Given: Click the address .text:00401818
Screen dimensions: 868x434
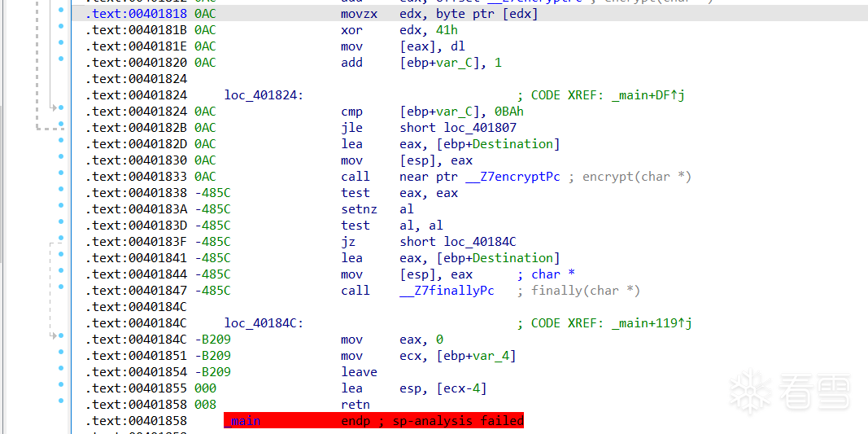Looking at the screenshot, I should (x=136, y=14).
